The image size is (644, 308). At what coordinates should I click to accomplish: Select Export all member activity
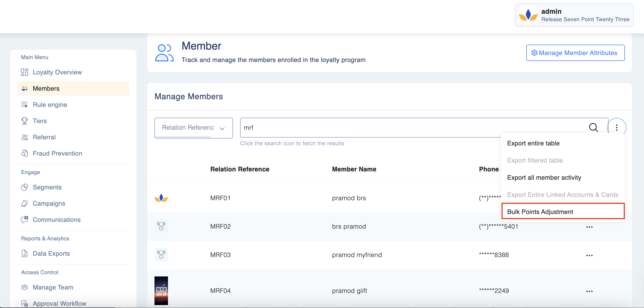(x=544, y=177)
